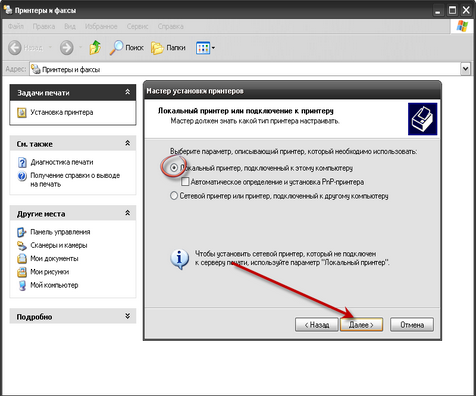Click the address bar printer icon

(35, 69)
